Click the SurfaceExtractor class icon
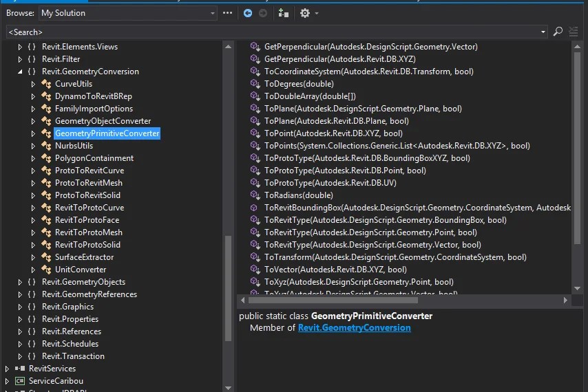Image resolution: width=588 pixels, height=392 pixels. [47, 257]
